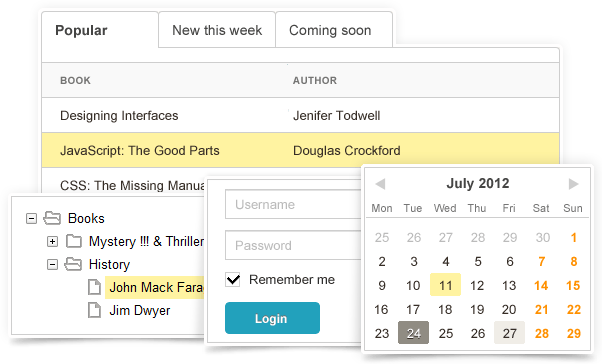602x364 pixels.
Task: Go to next month in calendar
Action: click(x=573, y=184)
